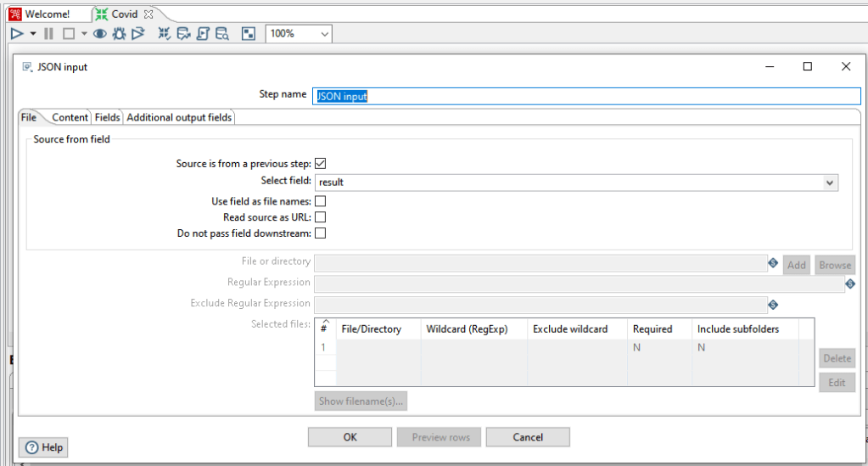
Task: Click the Debug bug icon
Action: 119,34
